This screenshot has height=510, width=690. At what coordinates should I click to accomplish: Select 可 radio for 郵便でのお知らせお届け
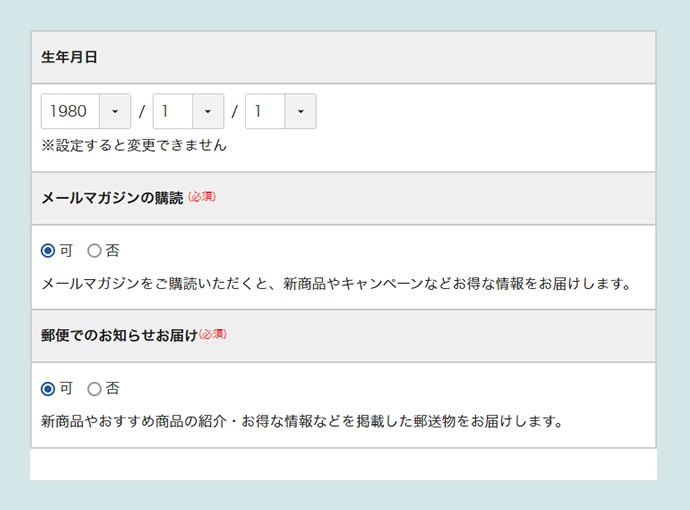click(48, 388)
